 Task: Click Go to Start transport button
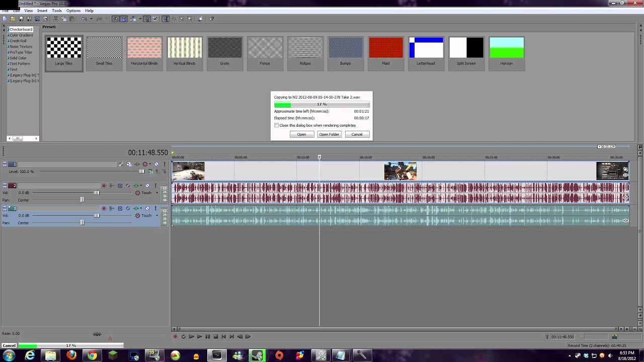224,337
